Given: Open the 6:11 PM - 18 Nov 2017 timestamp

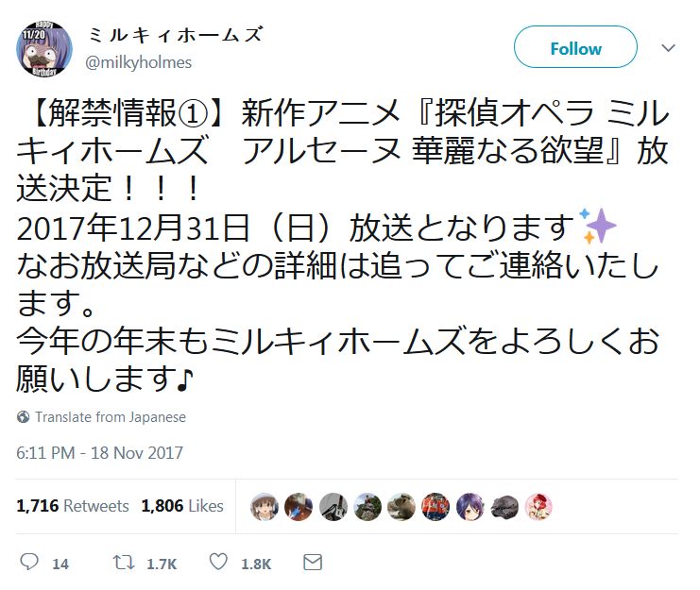Looking at the screenshot, I should (x=99, y=452).
